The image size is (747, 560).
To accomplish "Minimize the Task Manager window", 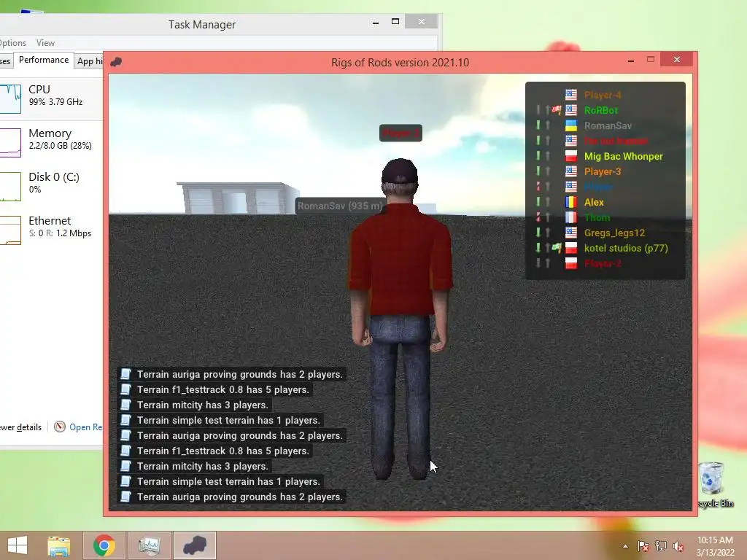I will point(376,23).
